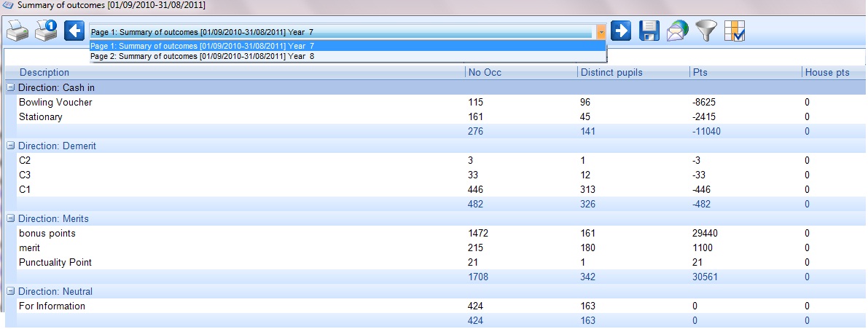Select the C3 demerit row
The height and width of the screenshot is (329, 868).
click(x=441, y=175)
